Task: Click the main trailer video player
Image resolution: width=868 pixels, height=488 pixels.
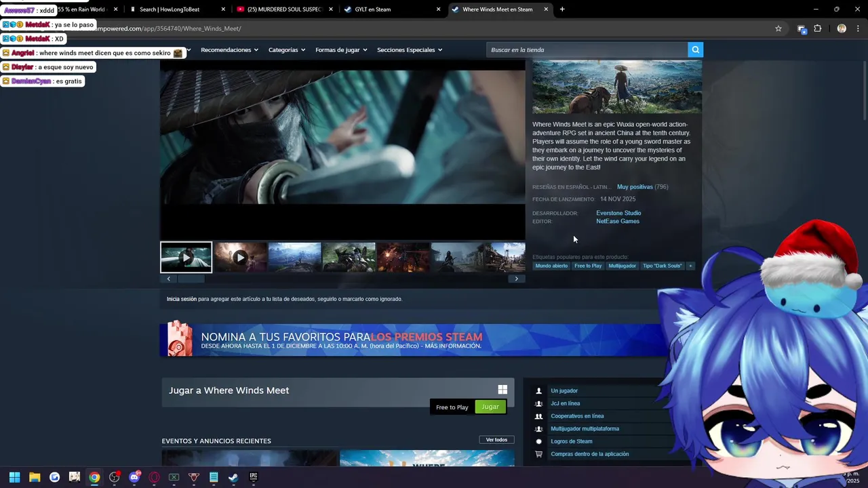Action: (342, 150)
